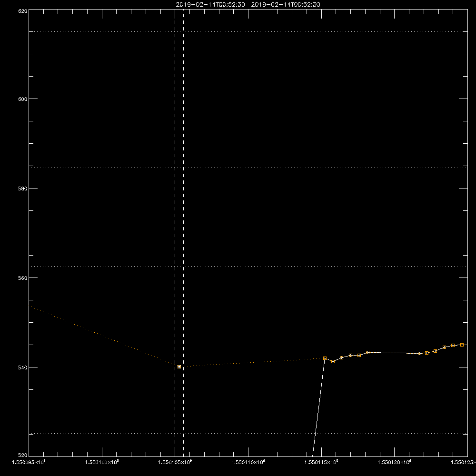Click the 540 y-axis label
This screenshot has width=476, height=476.
23,367
